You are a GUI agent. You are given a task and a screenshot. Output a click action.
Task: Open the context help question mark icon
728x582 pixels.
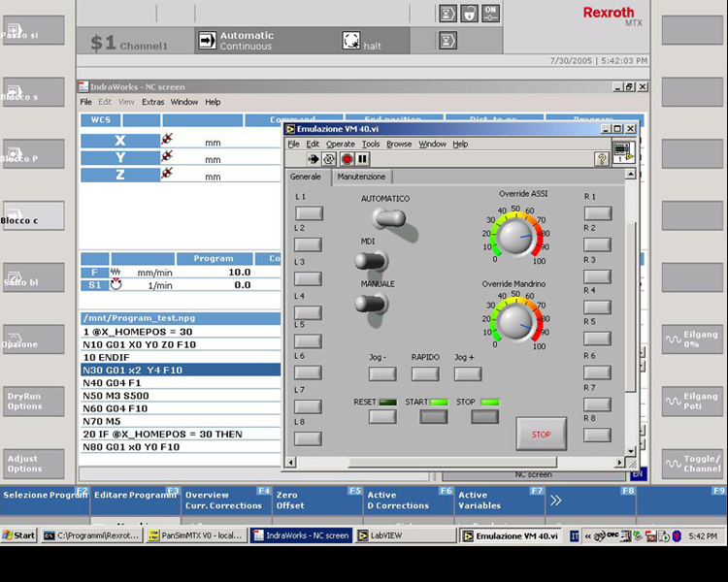pyautogui.click(x=601, y=159)
